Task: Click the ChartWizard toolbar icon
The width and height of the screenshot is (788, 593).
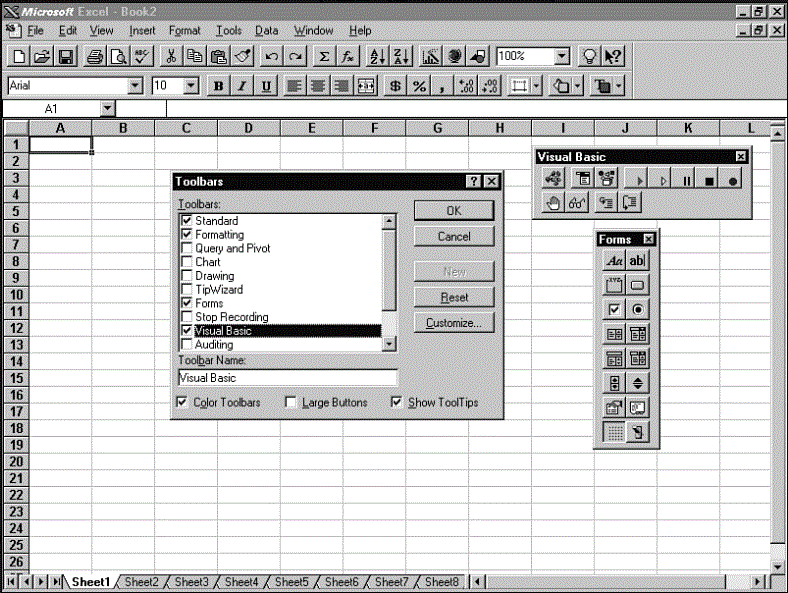Action: coord(430,56)
